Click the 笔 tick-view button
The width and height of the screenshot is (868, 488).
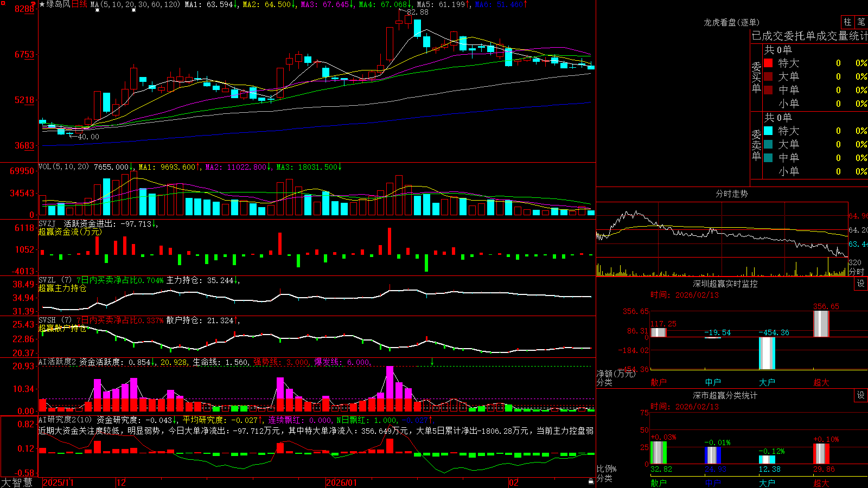click(861, 22)
